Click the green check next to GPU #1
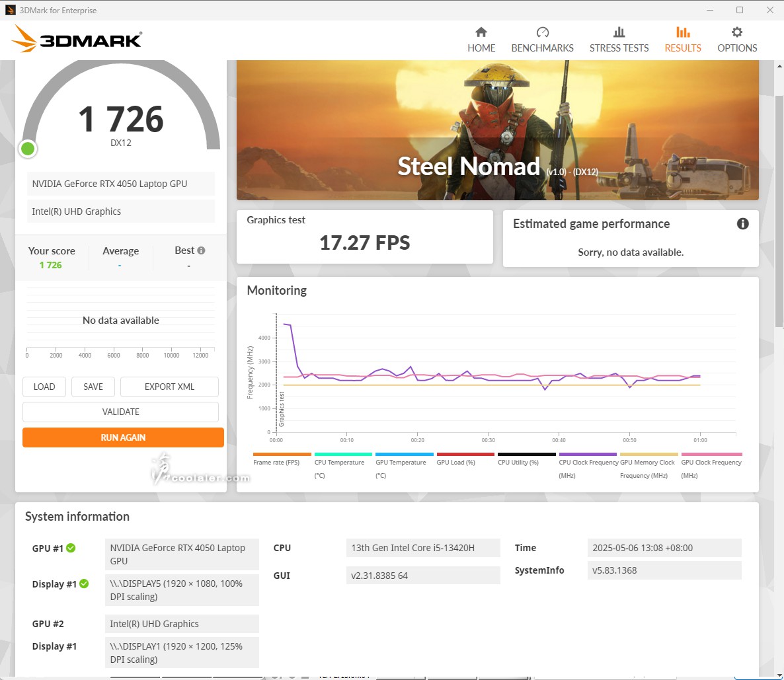 (71, 548)
